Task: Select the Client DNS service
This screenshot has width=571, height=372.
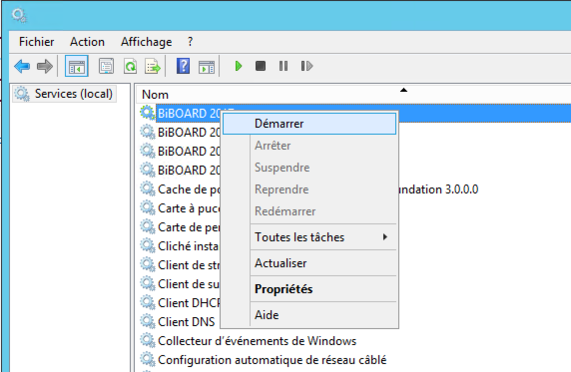Action: (x=186, y=322)
